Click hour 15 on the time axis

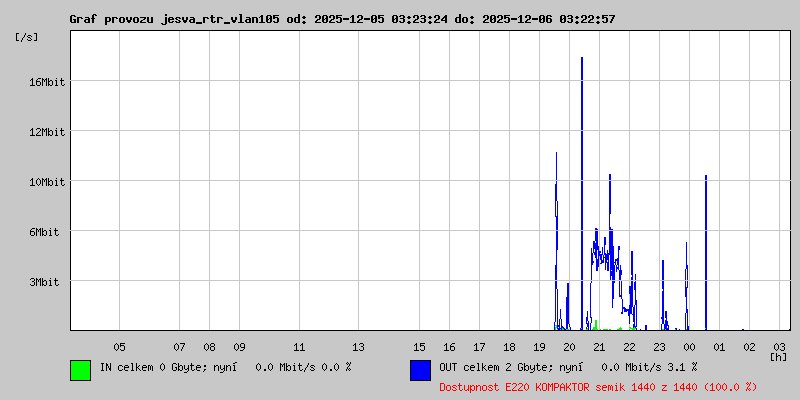[419, 346]
